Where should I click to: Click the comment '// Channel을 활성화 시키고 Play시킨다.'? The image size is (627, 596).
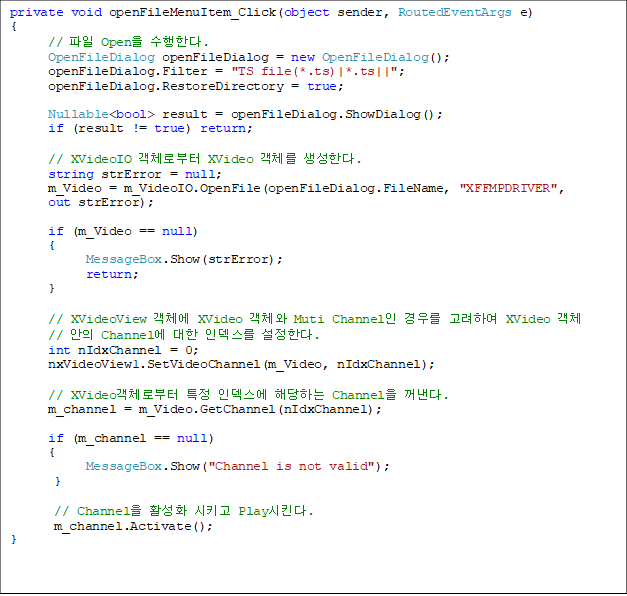point(184,511)
